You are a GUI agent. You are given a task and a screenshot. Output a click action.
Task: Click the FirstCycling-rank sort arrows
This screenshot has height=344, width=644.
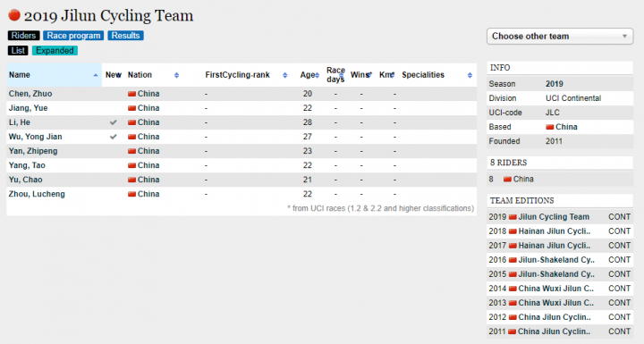284,75
